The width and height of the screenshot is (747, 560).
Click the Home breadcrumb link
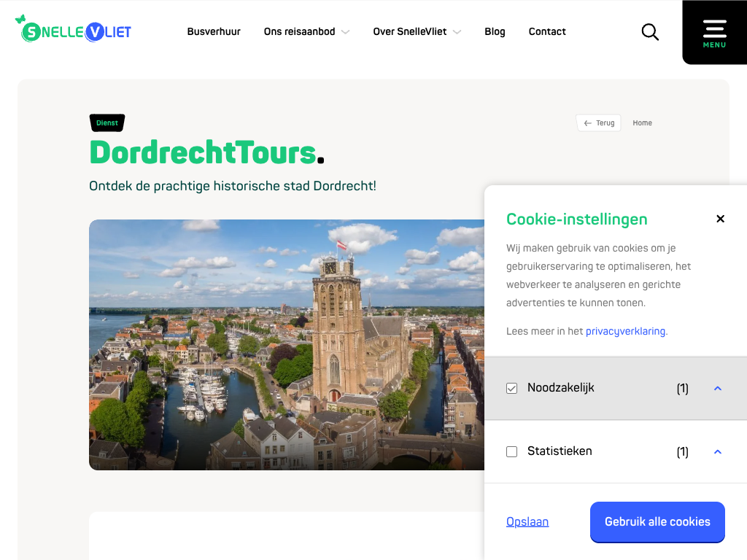tap(642, 122)
